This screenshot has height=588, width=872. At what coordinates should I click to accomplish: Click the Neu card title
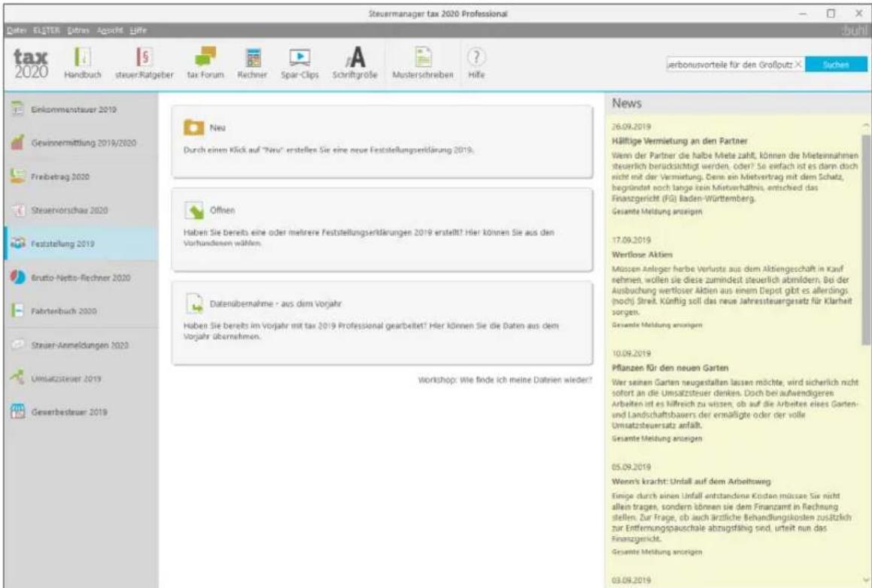(x=217, y=128)
